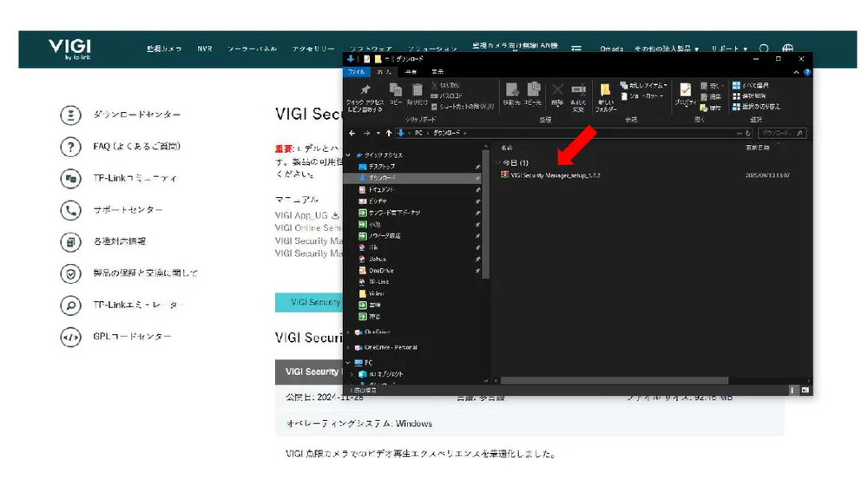Open Omada menu item on VIGI site
This screenshot has height=500, width=868.
612,49
